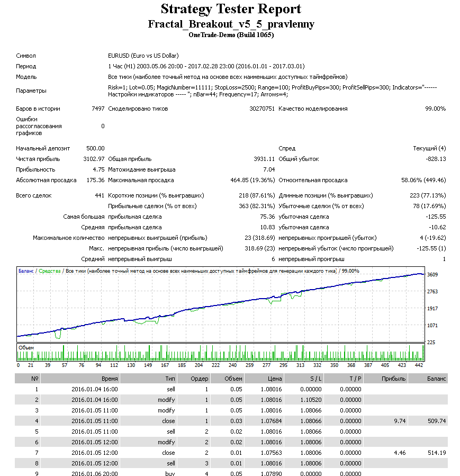Click the 99.00% modelling quality value
460x476 pixels.
(435, 109)
